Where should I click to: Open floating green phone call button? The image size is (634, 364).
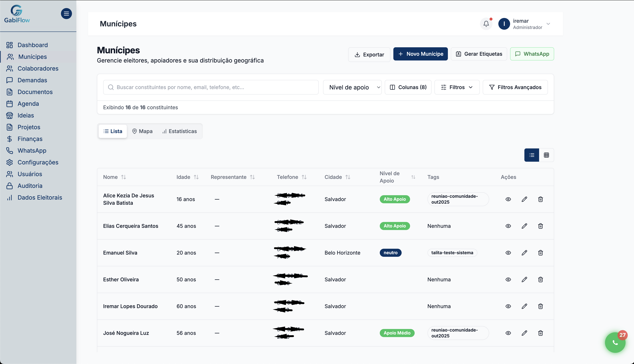615,342
